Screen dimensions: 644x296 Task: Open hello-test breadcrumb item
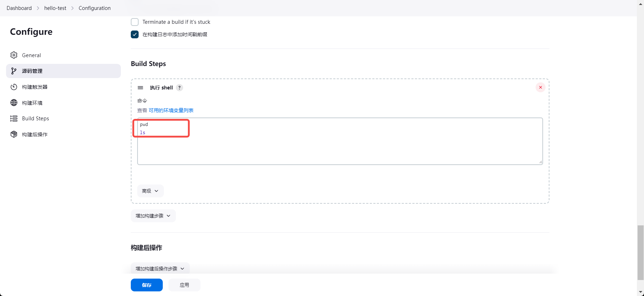pyautogui.click(x=55, y=8)
